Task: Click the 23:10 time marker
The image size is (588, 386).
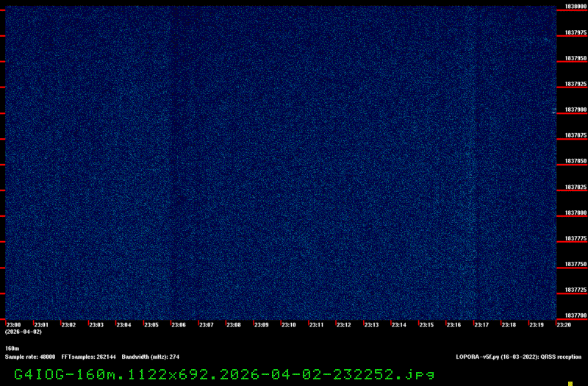Action: 289,325
